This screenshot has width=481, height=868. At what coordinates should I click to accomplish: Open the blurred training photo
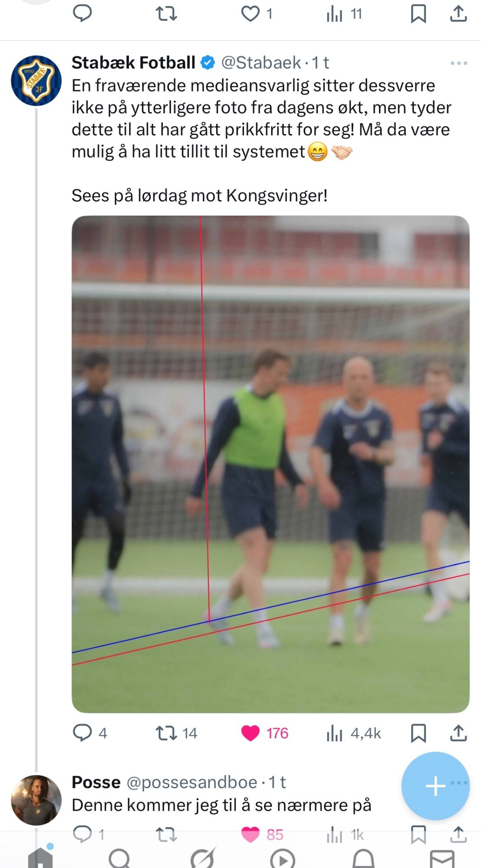[270, 464]
